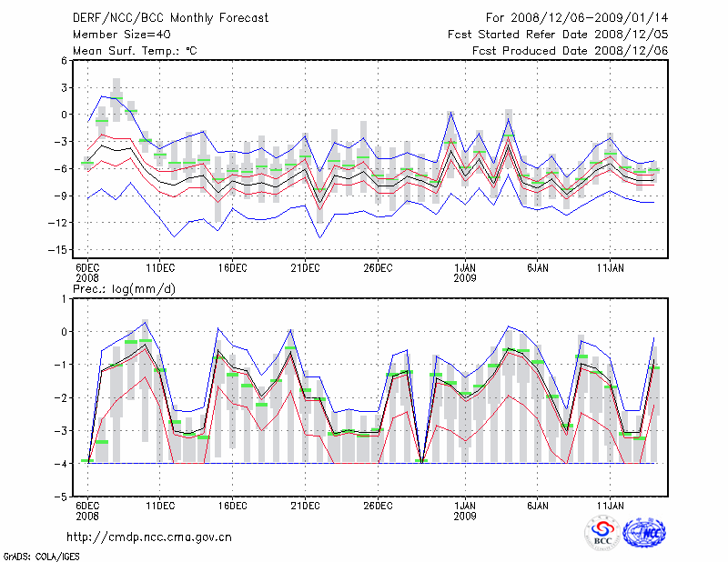Select the DERF/NCC/BCC Monthly Forecast title
This screenshot has width=728, height=562.
(x=172, y=18)
